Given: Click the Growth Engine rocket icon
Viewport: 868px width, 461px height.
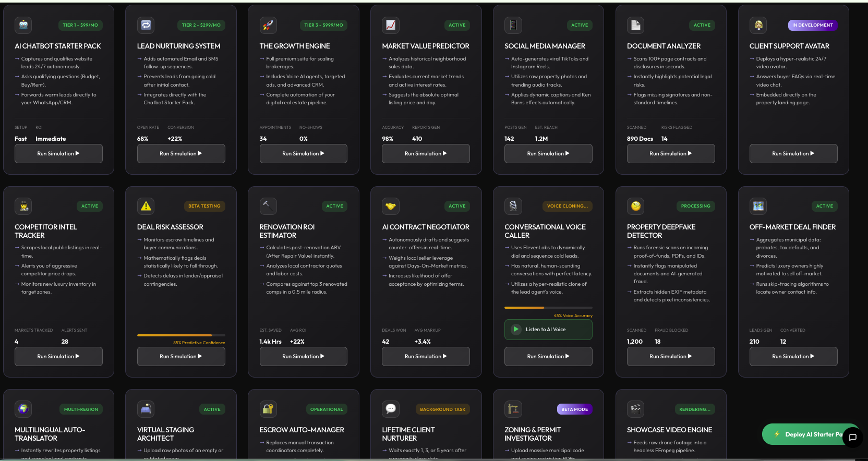Looking at the screenshot, I should point(268,25).
